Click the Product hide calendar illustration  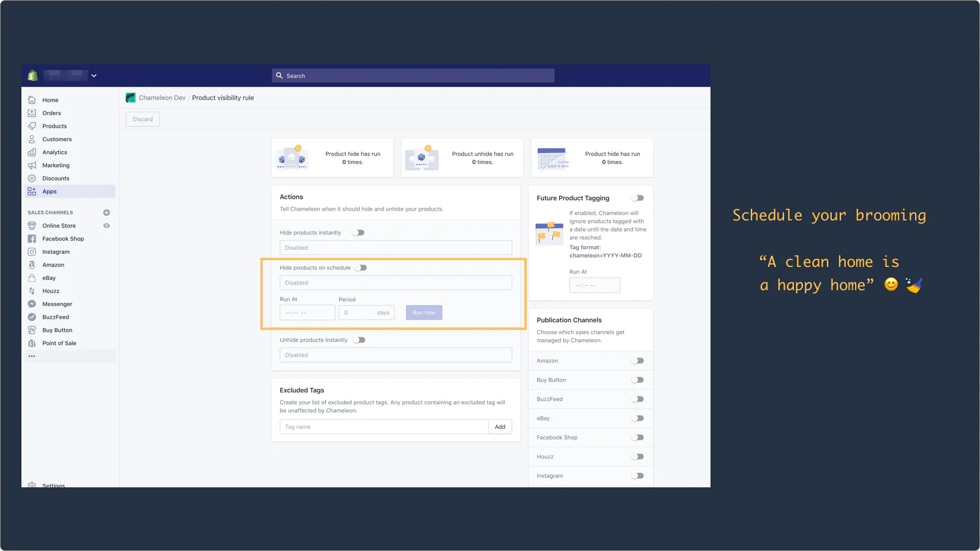tap(553, 159)
